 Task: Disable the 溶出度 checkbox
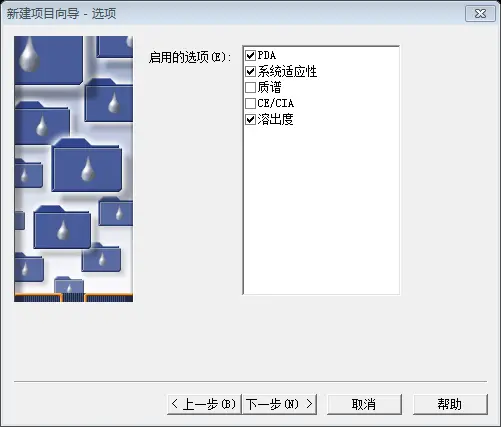coord(250,119)
